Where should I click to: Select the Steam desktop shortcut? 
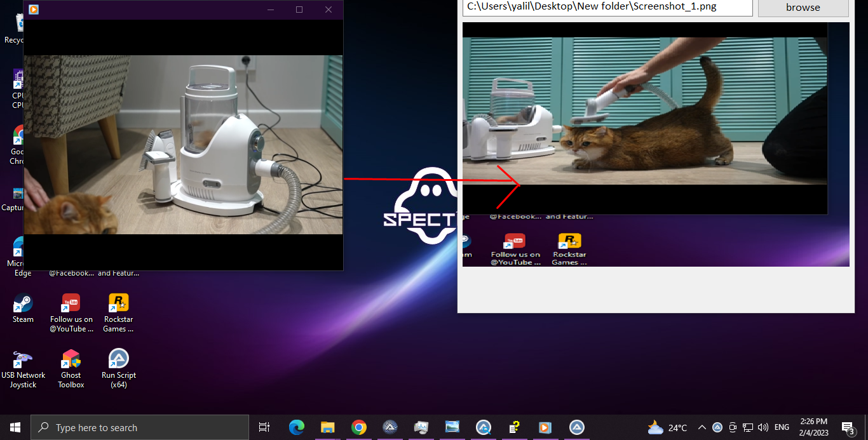coord(23,309)
